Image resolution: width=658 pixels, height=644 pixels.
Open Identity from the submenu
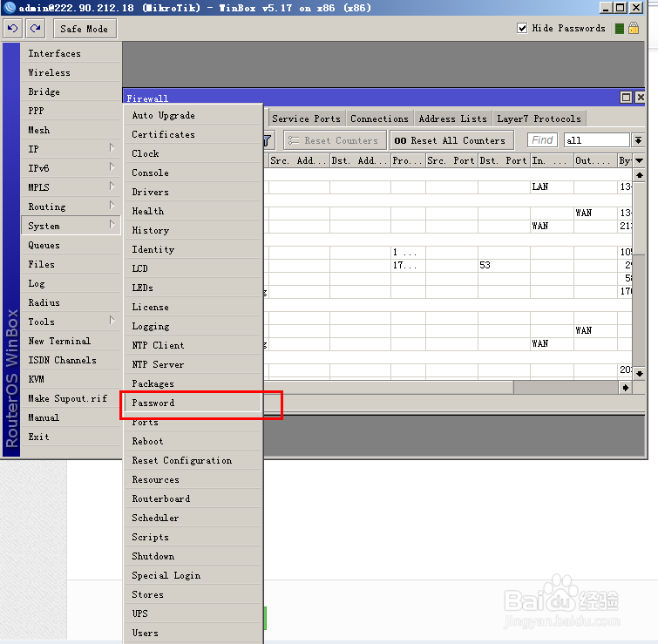click(193, 249)
